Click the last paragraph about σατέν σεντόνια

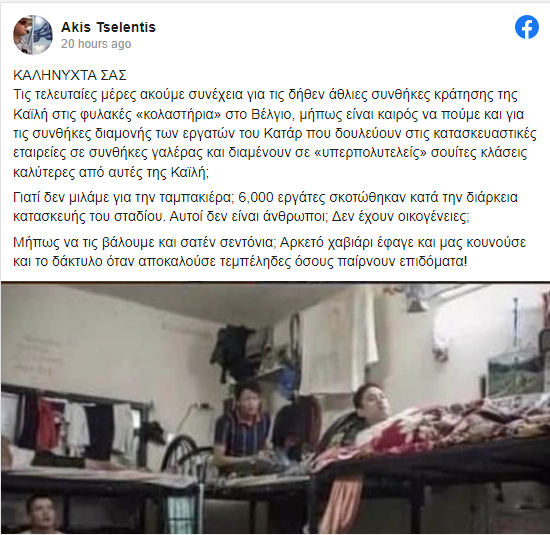[269, 252]
